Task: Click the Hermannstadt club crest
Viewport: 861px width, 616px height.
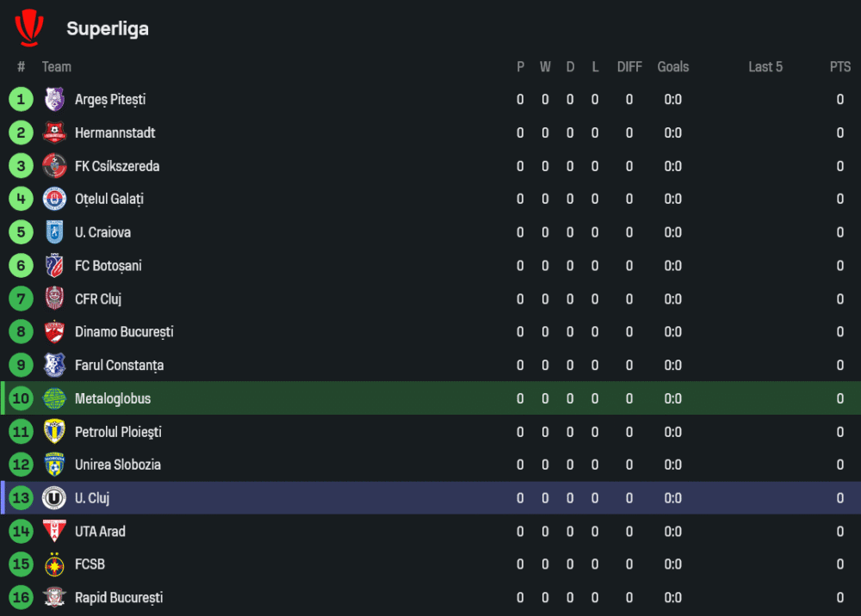Action: pyautogui.click(x=55, y=132)
